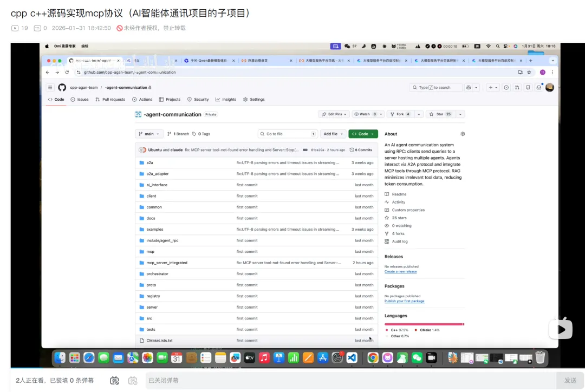Screen dimensions: 585x392
Task: Fork the repository
Action: point(400,114)
